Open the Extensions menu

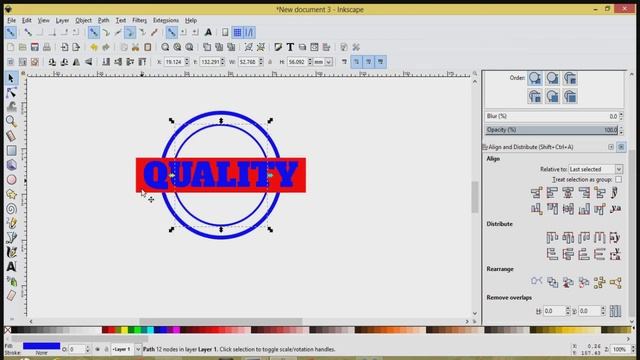[166, 20]
